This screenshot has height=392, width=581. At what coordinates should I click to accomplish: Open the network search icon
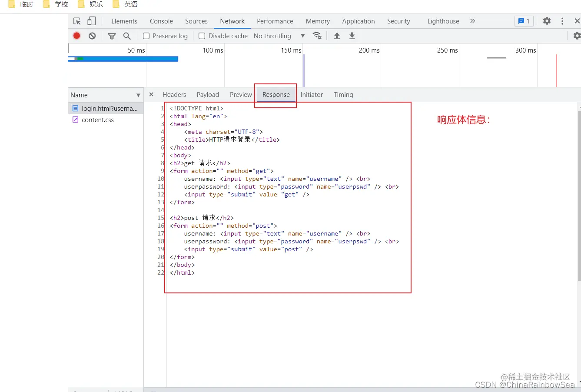127,36
